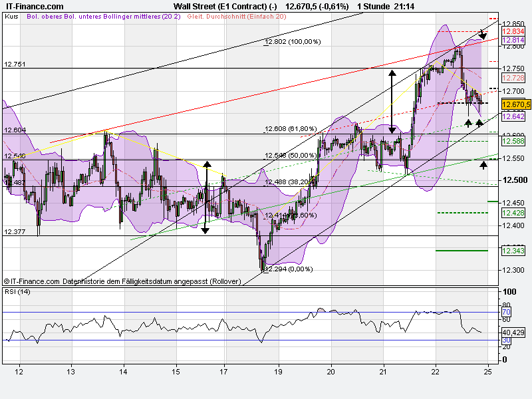Click the purple 12.814 price marker
532x399 pixels.
coord(514,39)
